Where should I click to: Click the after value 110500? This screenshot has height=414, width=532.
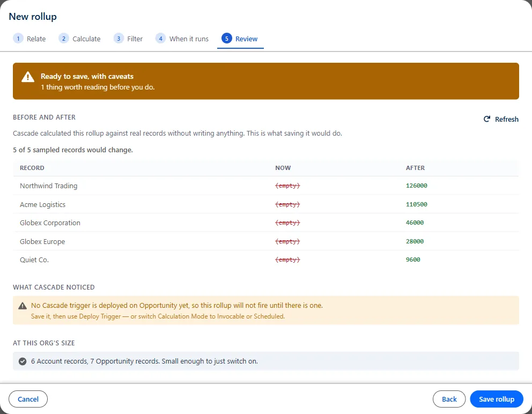(x=416, y=204)
